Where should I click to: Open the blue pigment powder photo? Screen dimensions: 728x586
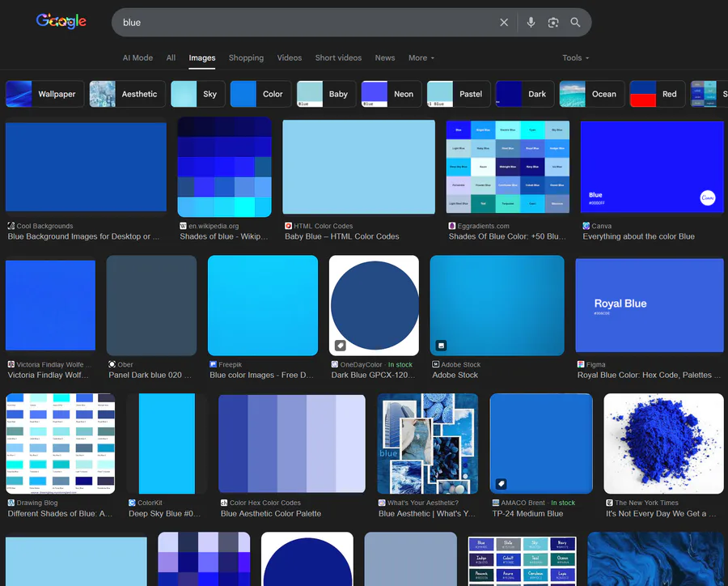(x=663, y=444)
